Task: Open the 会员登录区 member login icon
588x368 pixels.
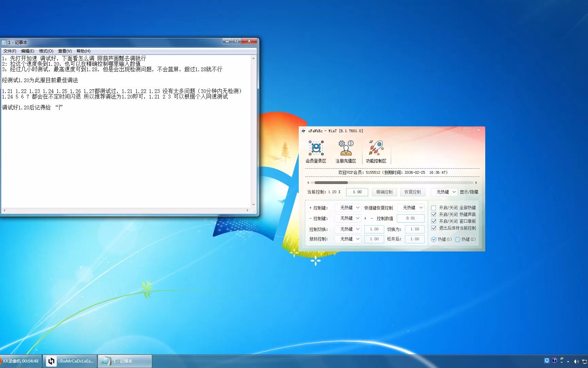Action: 316,152
